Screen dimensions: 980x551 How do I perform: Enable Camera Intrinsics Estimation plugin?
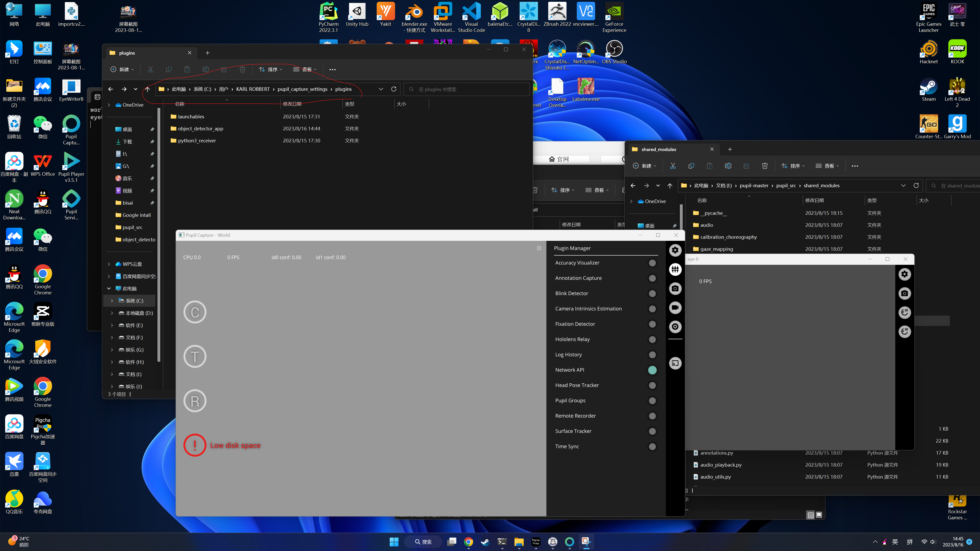(652, 309)
